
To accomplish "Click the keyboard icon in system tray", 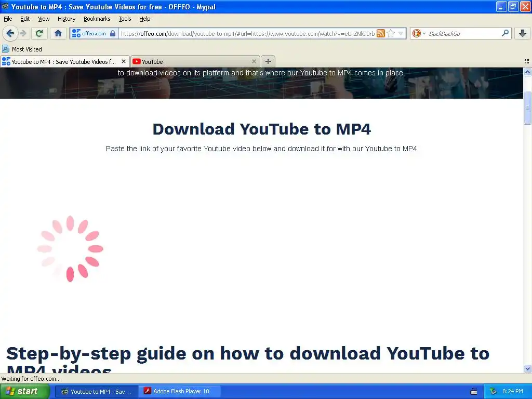I will pos(474,392).
